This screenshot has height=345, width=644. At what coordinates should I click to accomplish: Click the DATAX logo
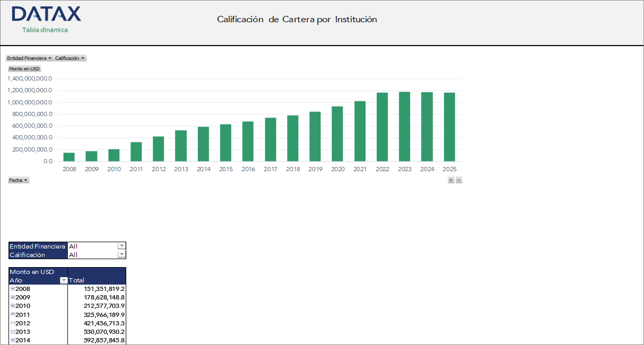coord(47,15)
